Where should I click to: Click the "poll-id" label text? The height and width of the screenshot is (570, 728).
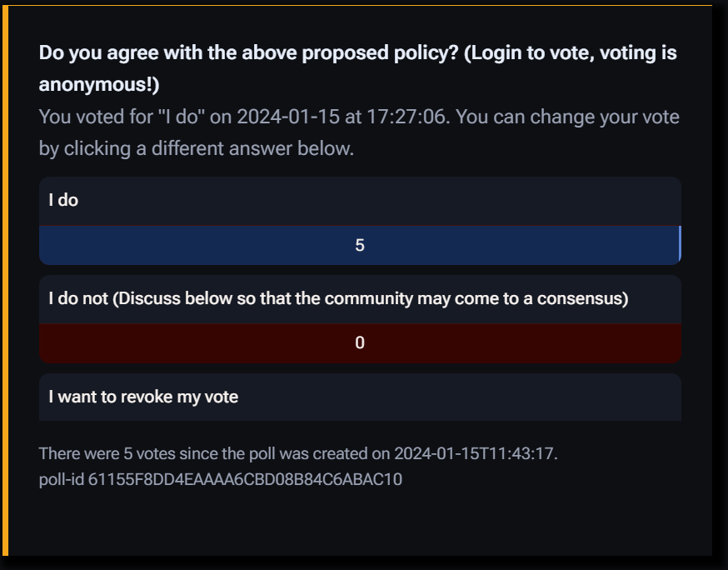pyautogui.click(x=62, y=480)
